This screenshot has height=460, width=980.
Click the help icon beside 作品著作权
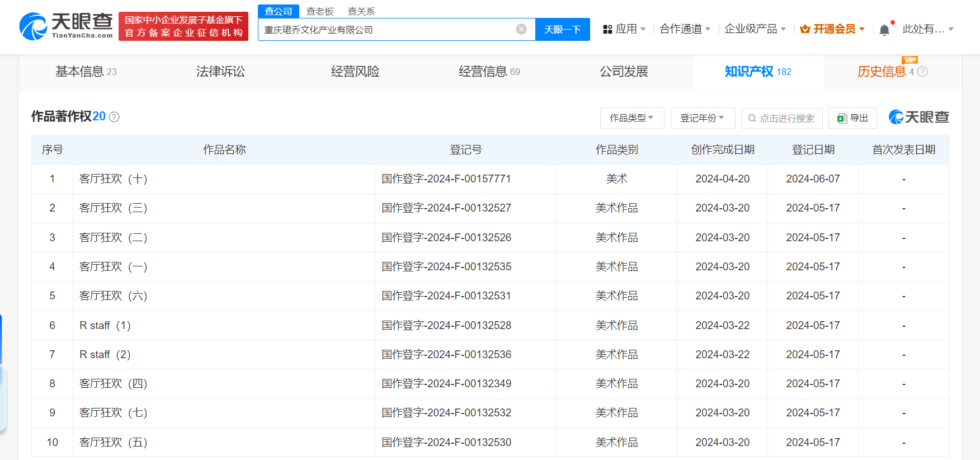(x=114, y=116)
